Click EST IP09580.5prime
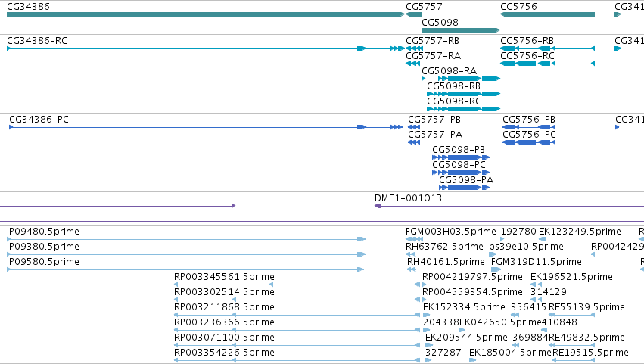 43,262
